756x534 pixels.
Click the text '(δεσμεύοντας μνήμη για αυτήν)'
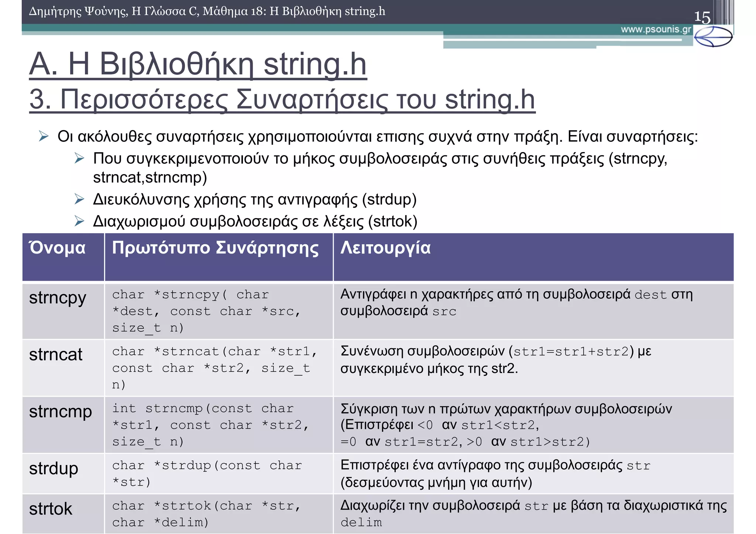click(x=436, y=482)
